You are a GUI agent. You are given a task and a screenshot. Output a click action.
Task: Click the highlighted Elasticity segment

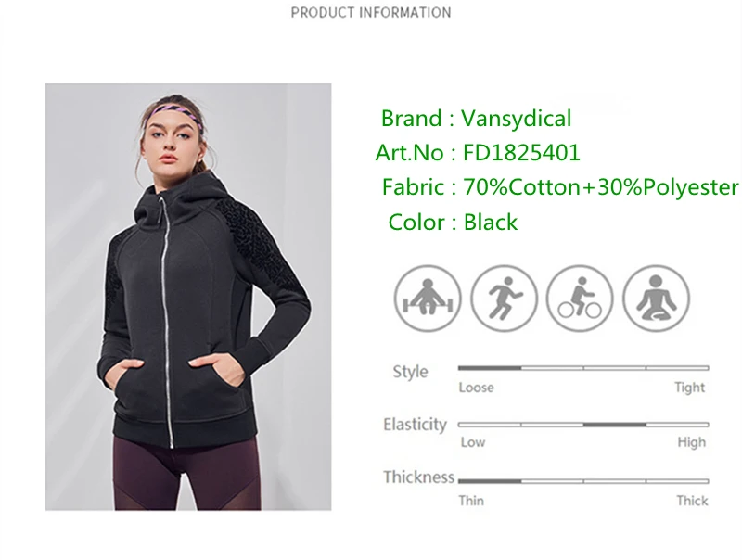click(x=615, y=425)
